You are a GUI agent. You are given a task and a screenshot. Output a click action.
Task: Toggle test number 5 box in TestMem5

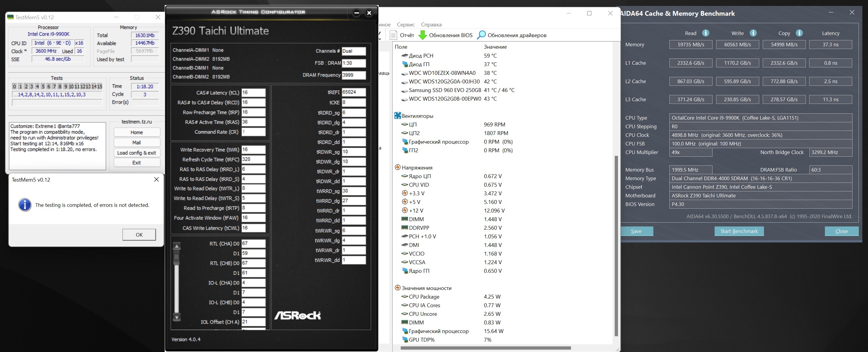click(x=43, y=86)
